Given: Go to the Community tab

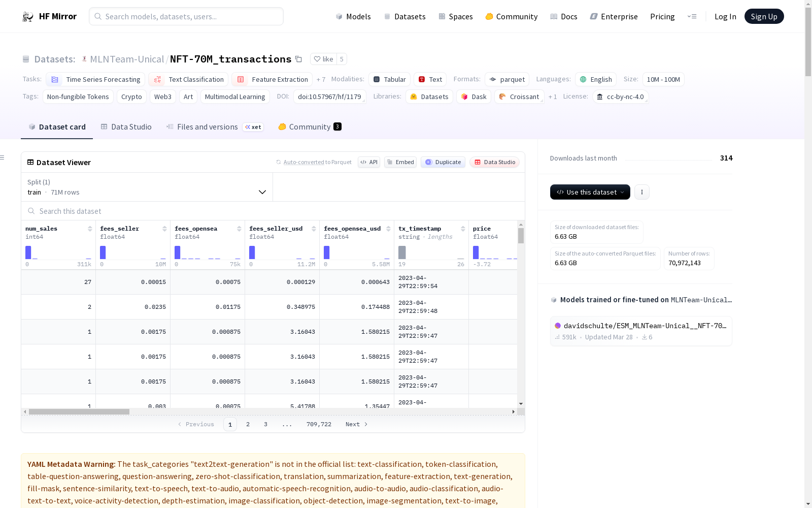Looking at the screenshot, I should 310,127.
